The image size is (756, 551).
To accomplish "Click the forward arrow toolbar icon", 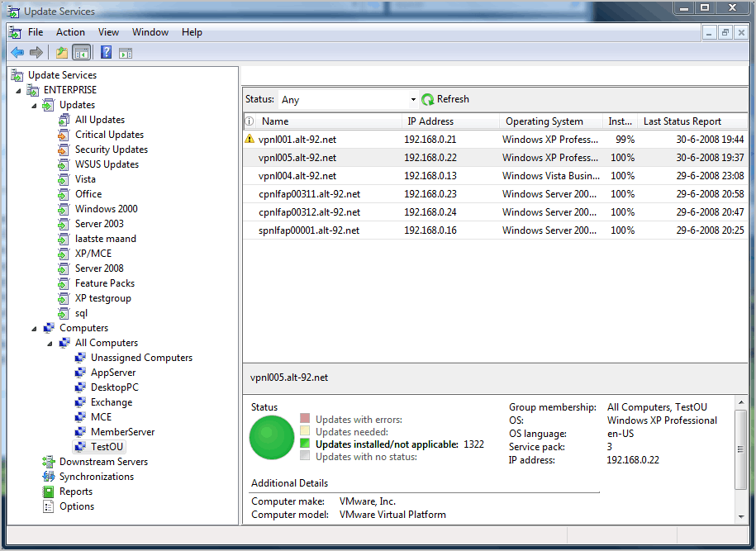I will 36,53.
